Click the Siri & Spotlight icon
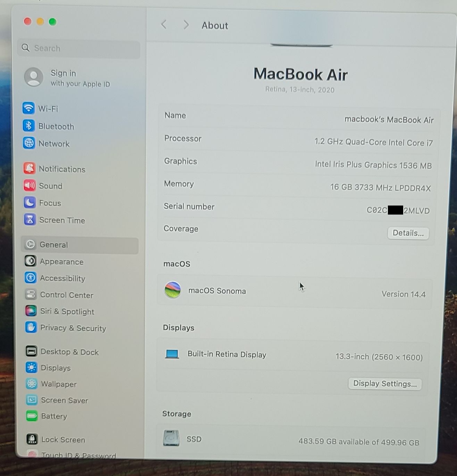 [x=31, y=311]
